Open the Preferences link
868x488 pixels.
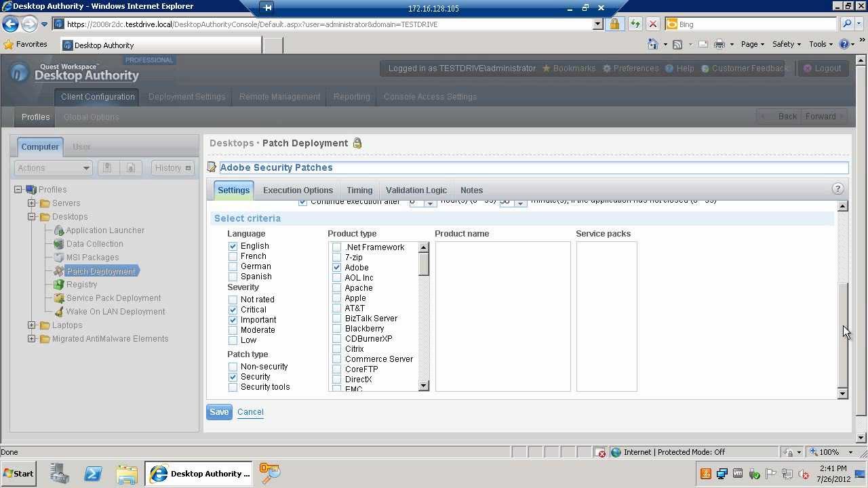coord(631,68)
